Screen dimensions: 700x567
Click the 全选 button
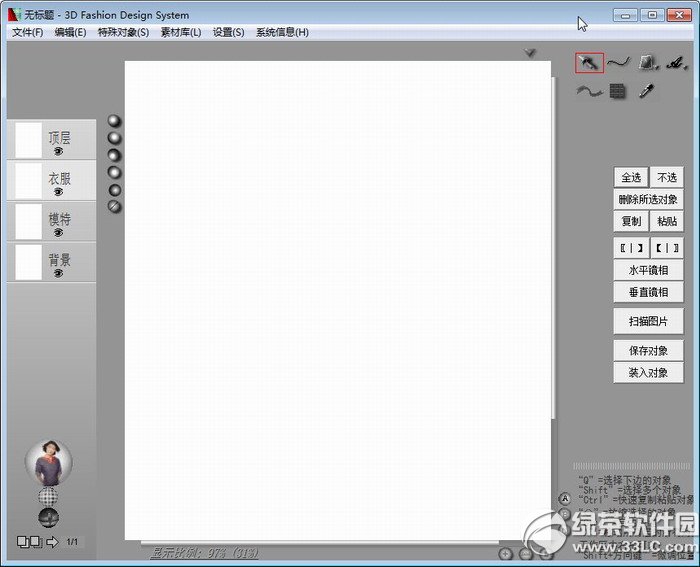pyautogui.click(x=631, y=178)
